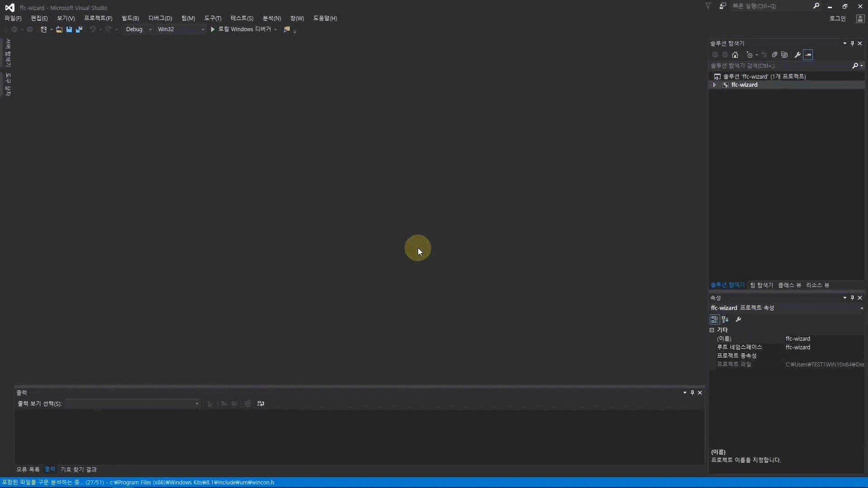
Task: Click Show All Files icon in Solution Explorer
Action: [x=784, y=55]
